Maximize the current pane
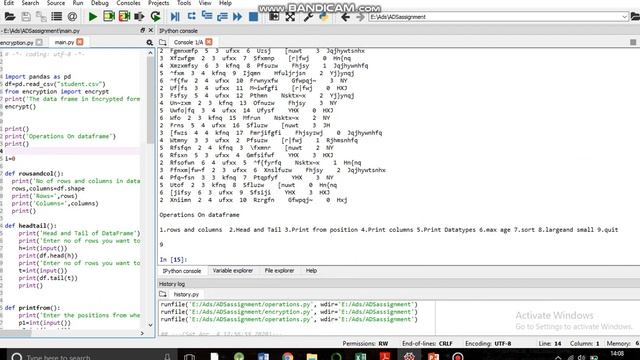Viewport: 640px width, 360px height. [274, 17]
